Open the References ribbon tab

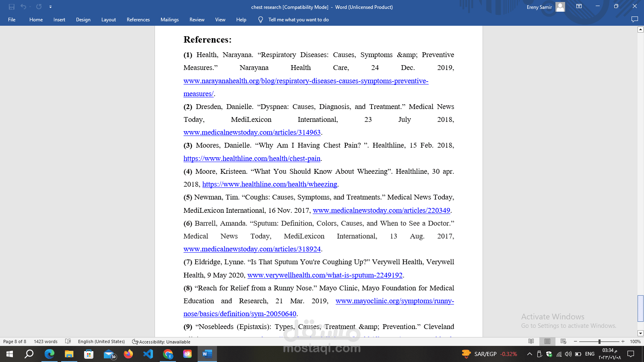[138, 20]
